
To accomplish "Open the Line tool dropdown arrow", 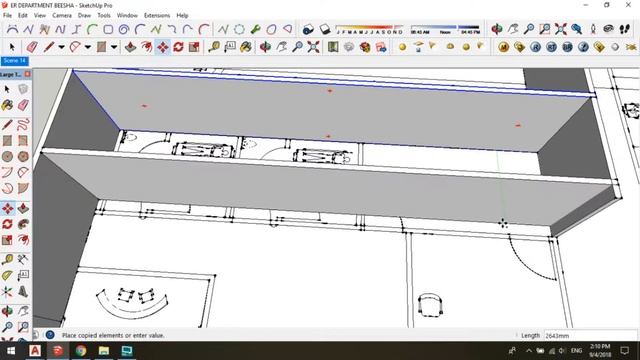I will click(61, 47).
